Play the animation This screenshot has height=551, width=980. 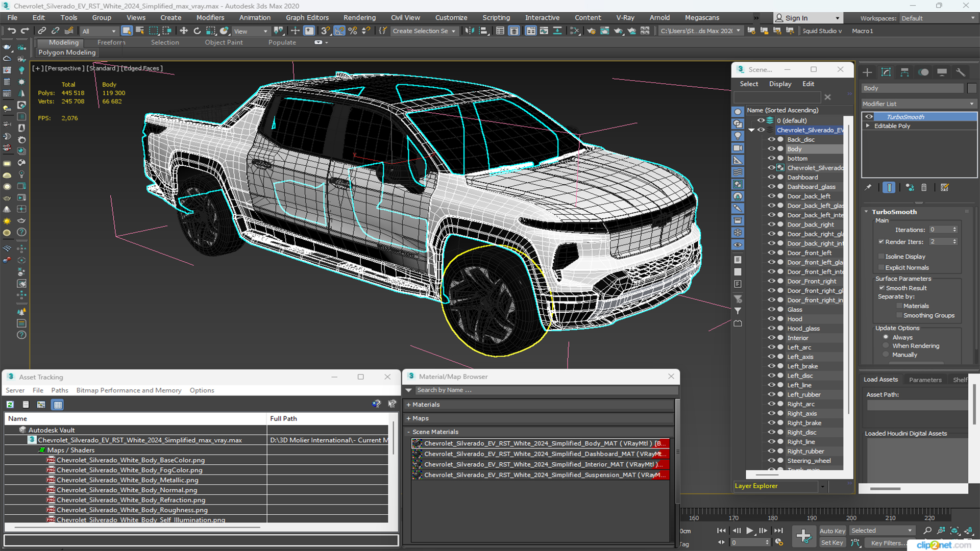click(749, 531)
